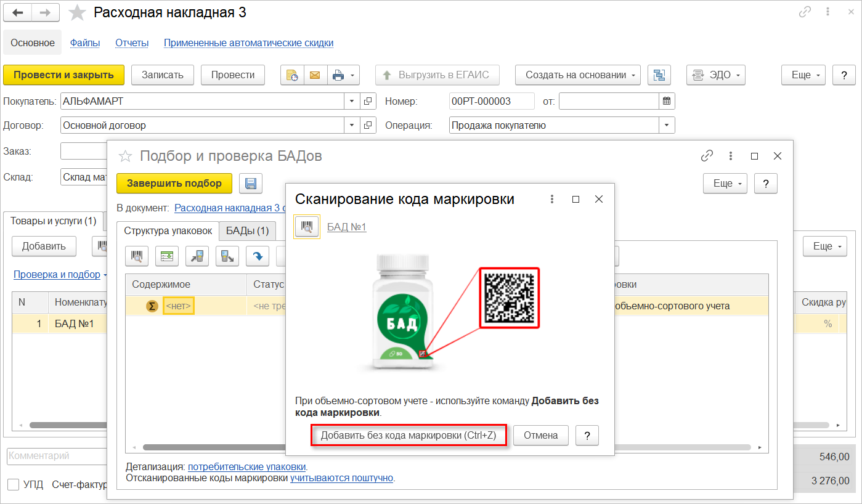Screen dimensions: 862x504
Task: Click the Провести и закрыть button
Action: pos(64,75)
